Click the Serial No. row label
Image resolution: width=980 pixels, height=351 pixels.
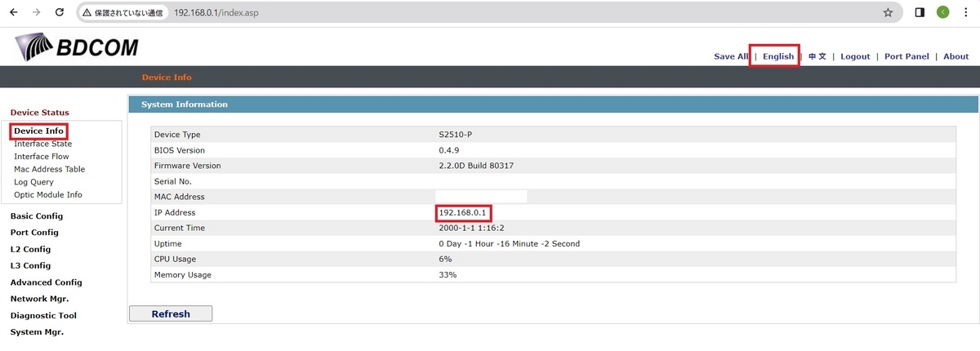[x=173, y=181]
